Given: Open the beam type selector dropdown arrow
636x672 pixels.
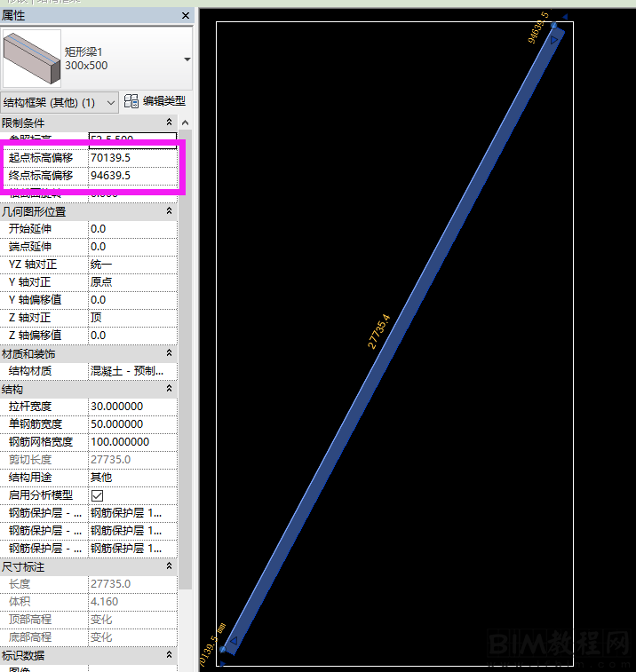Looking at the screenshot, I should (187, 59).
